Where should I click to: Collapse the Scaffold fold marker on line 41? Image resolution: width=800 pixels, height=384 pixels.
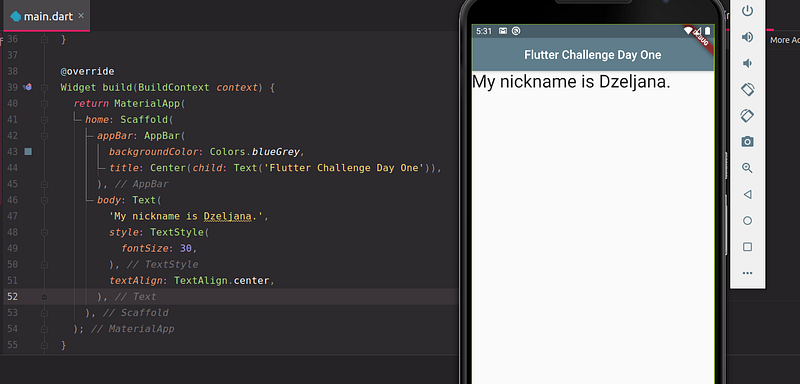coord(44,120)
